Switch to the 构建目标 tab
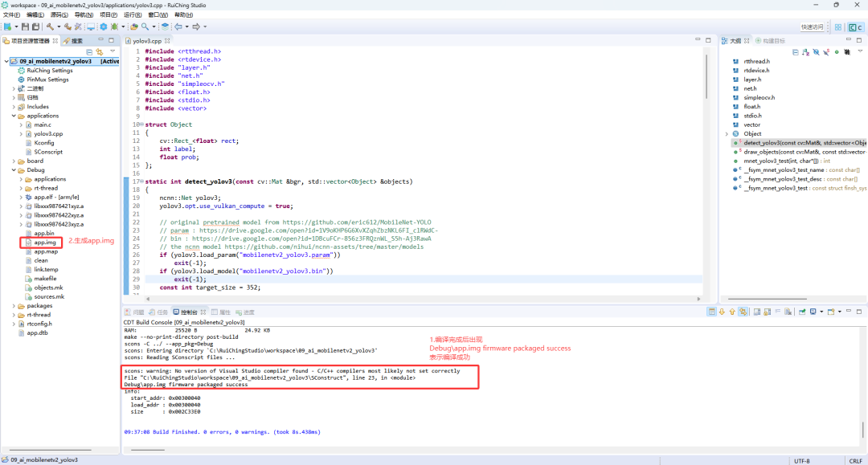 [x=770, y=41]
